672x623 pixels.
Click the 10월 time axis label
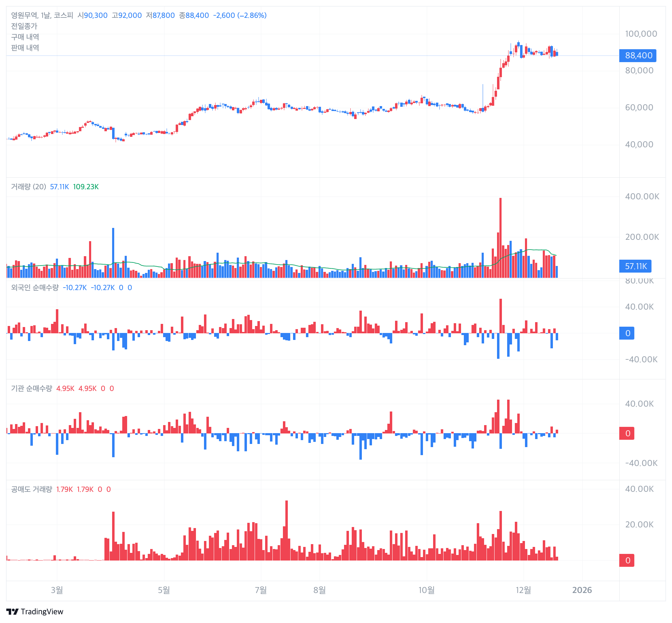tap(426, 590)
